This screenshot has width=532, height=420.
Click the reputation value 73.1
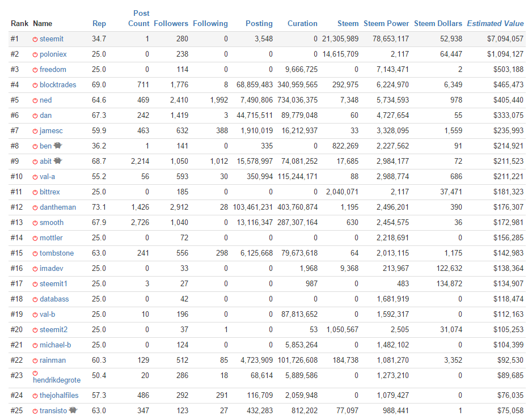click(99, 207)
